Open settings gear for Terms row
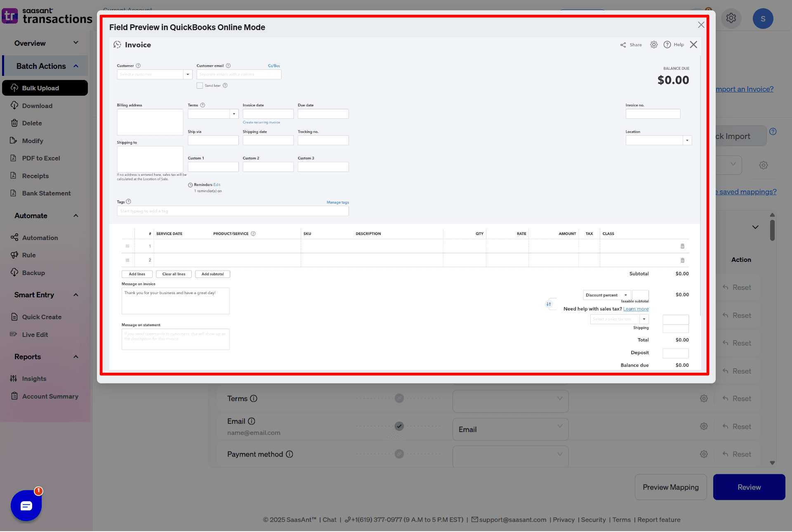This screenshot has height=532, width=792. click(x=704, y=398)
